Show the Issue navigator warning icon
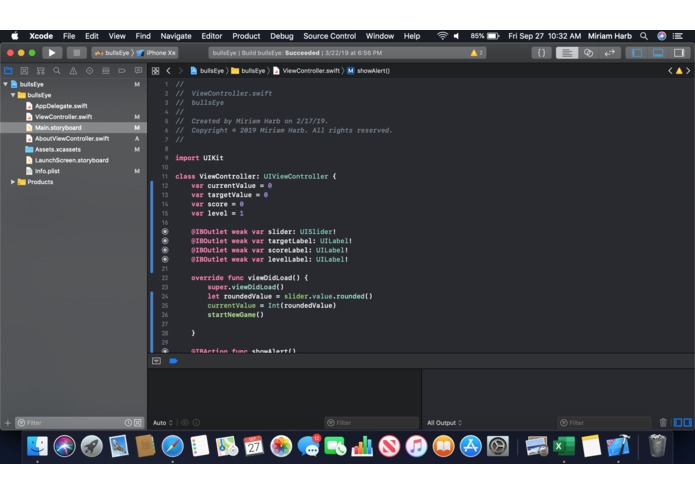This screenshot has height=494, width=695. click(x=73, y=71)
